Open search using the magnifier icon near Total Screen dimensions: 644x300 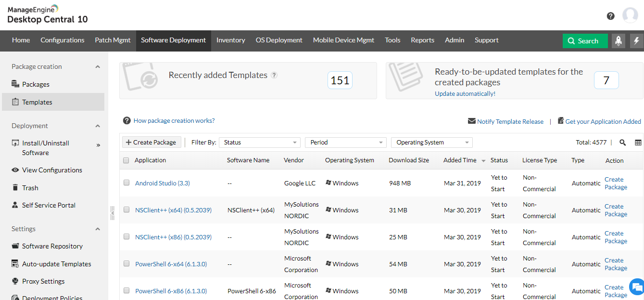[x=622, y=143]
